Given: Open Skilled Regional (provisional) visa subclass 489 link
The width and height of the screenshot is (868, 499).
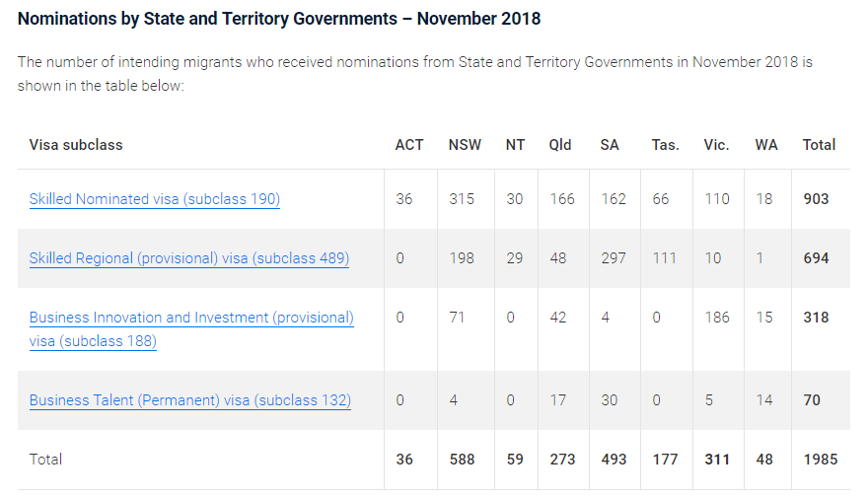Looking at the screenshot, I should pos(188,258).
